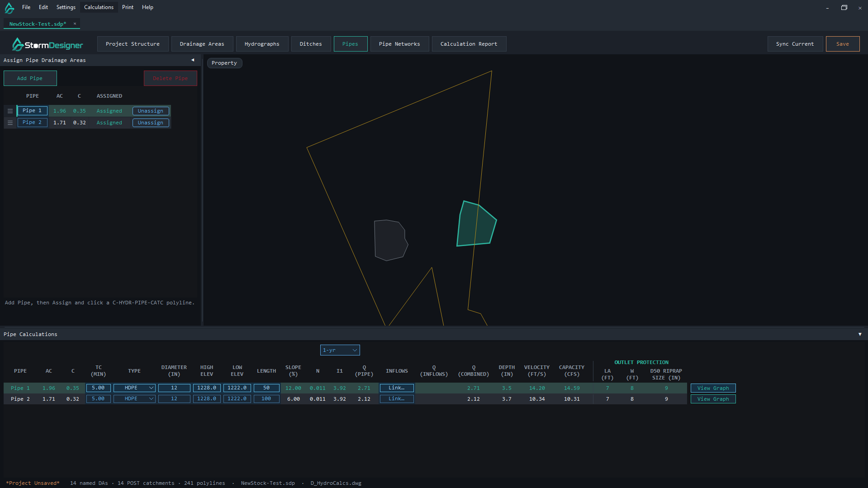
Task: Open inflows Link for Pipe 1
Action: coord(397,388)
